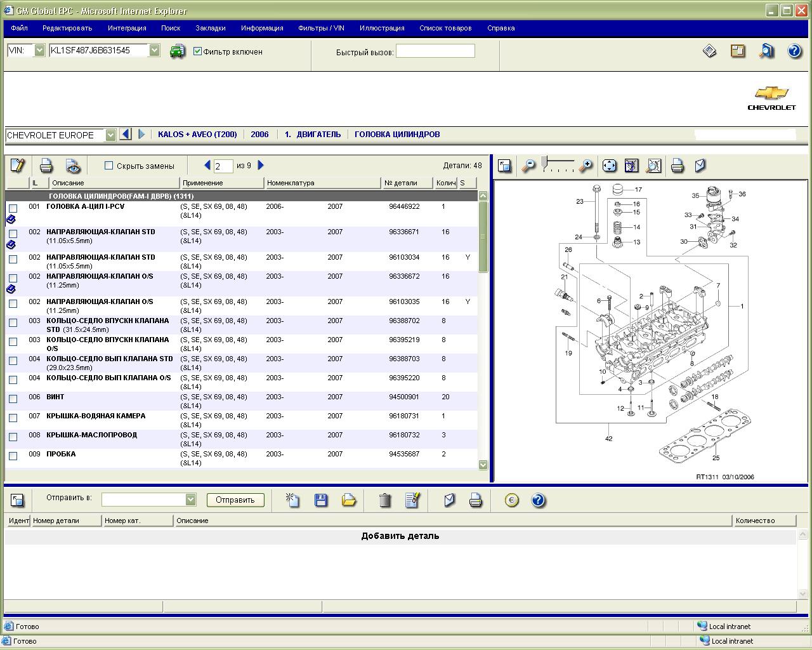Check the box for КРЫШКА-МАСЛОПРОВОД

(13, 437)
